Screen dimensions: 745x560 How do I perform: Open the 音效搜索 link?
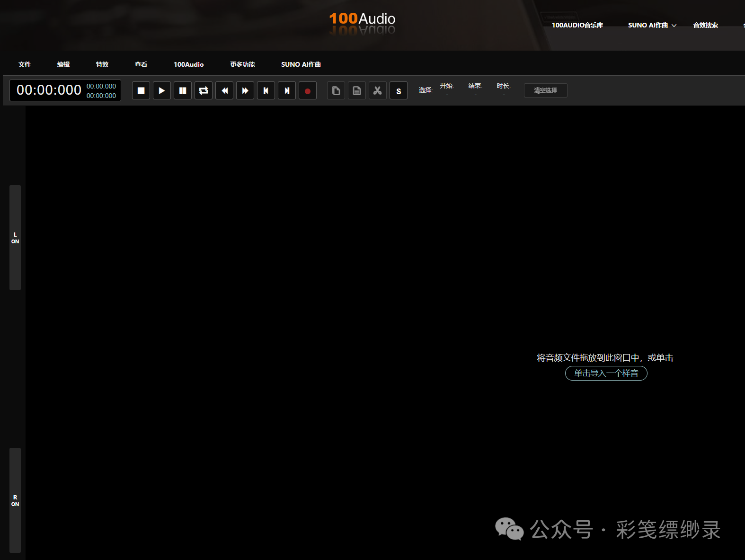pos(706,25)
